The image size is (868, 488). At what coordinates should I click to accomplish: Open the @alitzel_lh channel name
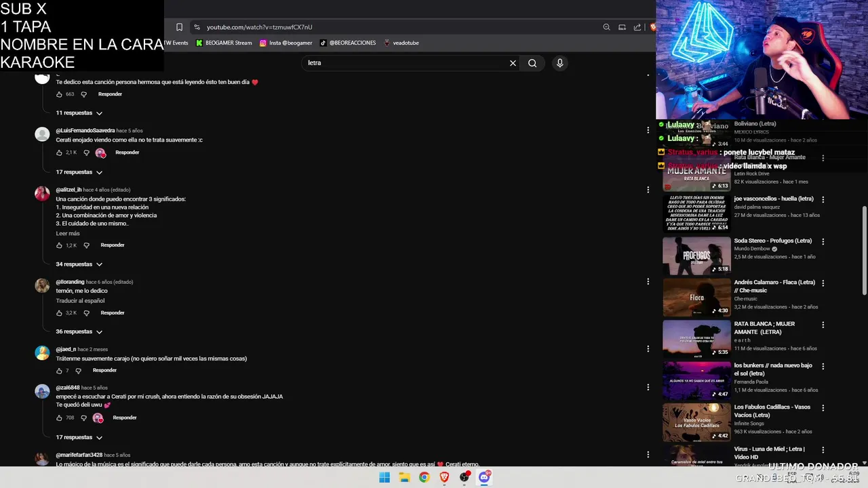coord(68,190)
